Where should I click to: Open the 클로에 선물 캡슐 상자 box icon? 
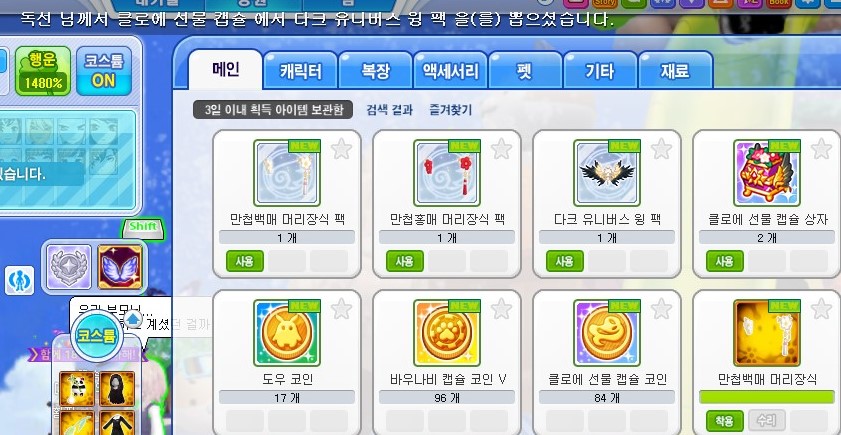click(x=766, y=173)
